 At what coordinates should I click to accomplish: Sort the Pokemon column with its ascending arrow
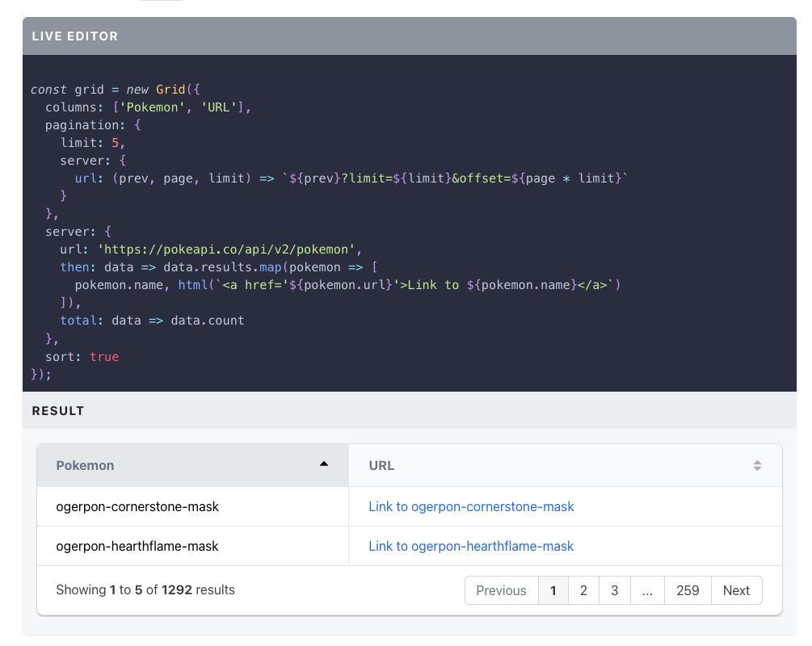(x=324, y=464)
